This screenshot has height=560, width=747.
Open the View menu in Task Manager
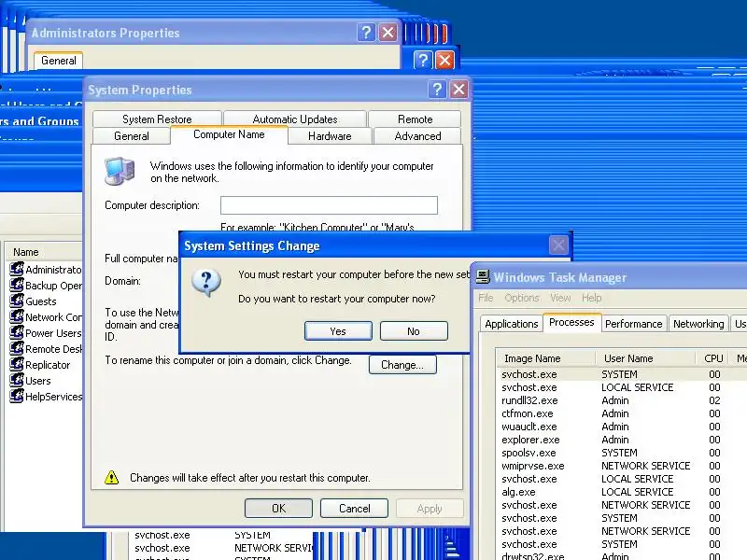tap(560, 298)
